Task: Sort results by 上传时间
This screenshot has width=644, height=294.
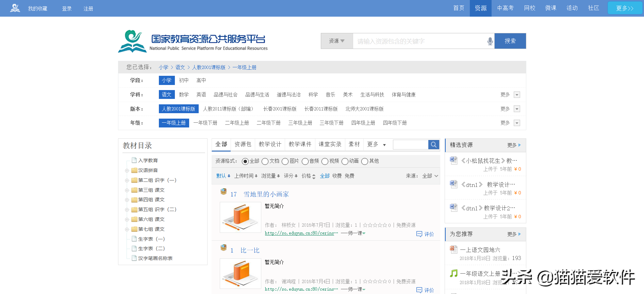Action: 246,176
